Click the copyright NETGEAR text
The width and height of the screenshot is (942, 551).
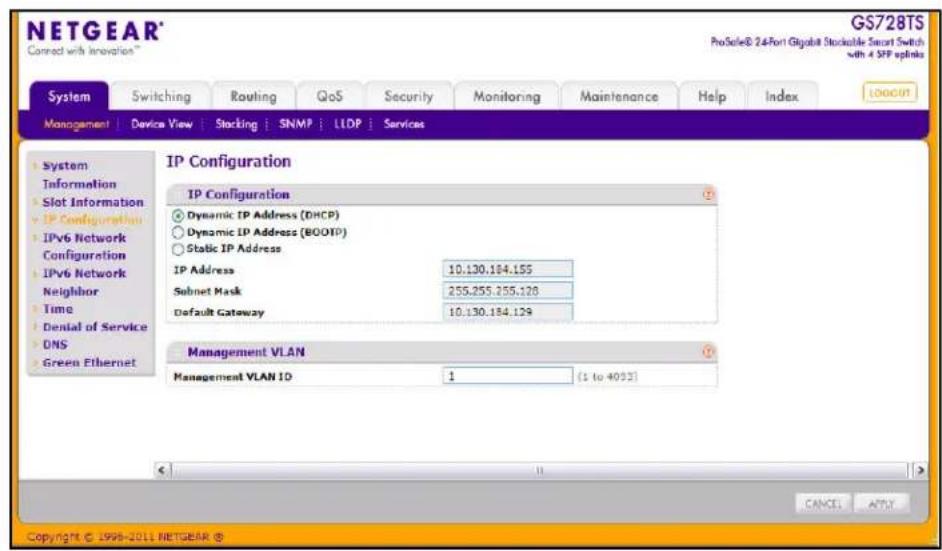click(x=125, y=537)
